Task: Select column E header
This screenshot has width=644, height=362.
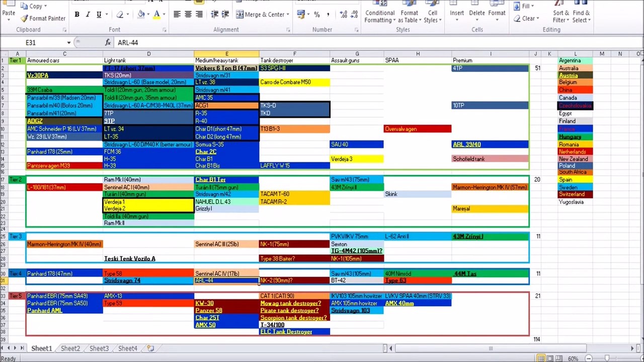Action: pyautogui.click(x=226, y=54)
